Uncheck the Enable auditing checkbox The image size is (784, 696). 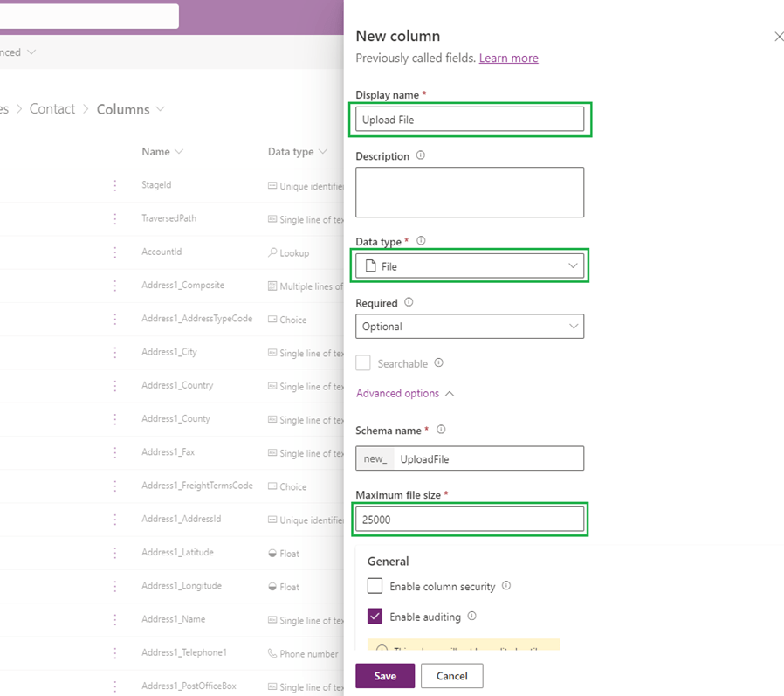coord(375,617)
